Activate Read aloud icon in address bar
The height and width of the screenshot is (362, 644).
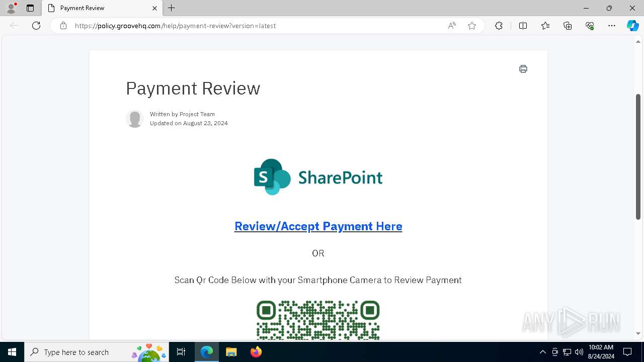[x=452, y=26]
